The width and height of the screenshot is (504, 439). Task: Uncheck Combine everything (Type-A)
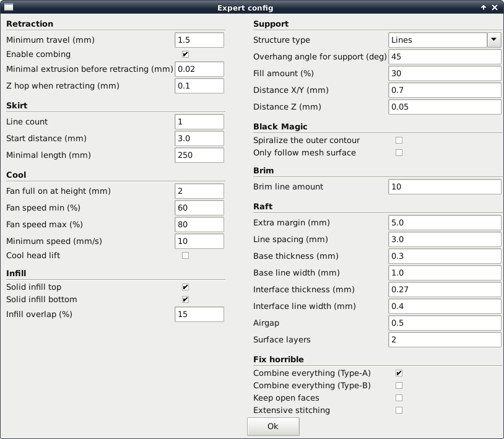[x=399, y=373]
